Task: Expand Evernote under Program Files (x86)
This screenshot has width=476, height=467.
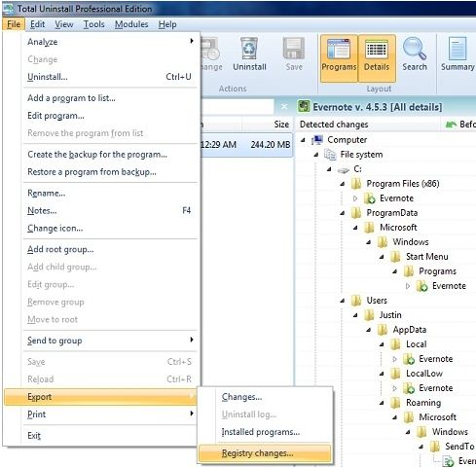Action: pyautogui.click(x=355, y=198)
